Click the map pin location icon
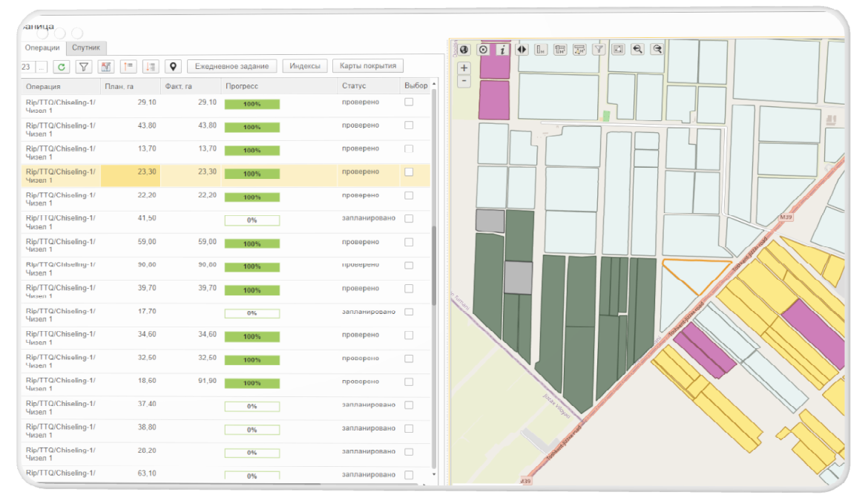 tap(173, 67)
